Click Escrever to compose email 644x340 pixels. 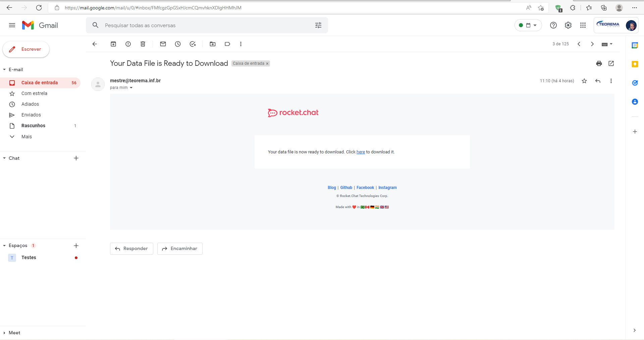point(26,49)
